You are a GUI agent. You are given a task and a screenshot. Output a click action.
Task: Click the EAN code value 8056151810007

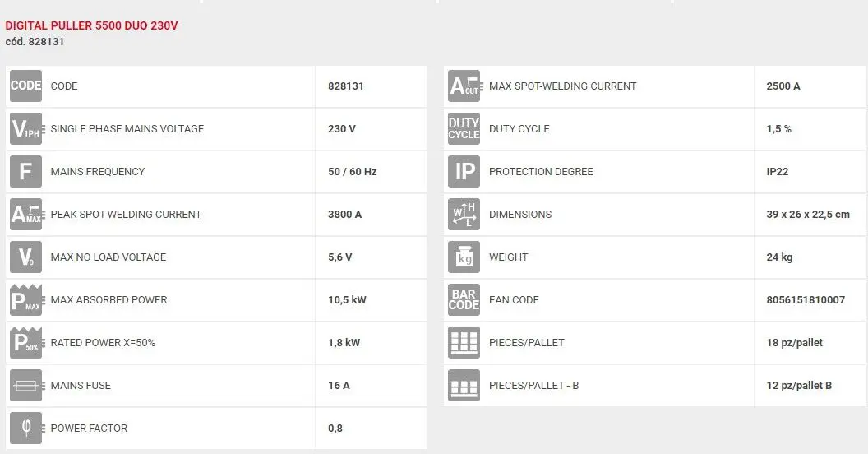click(x=805, y=300)
